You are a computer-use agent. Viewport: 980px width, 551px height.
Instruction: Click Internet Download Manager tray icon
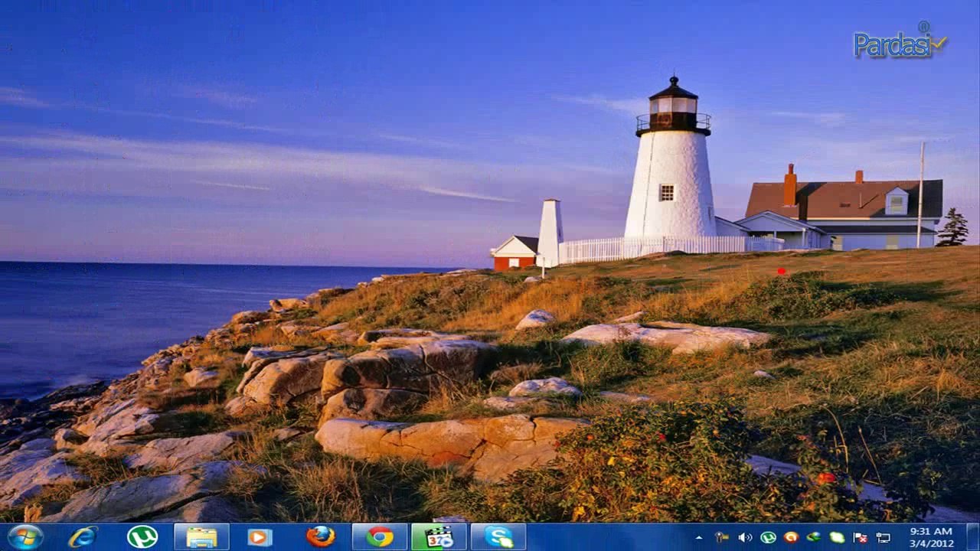pyautogui.click(x=814, y=537)
